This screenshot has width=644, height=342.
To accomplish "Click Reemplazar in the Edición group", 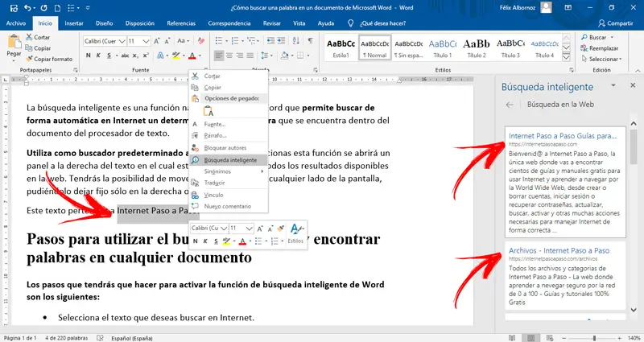I will (x=599, y=48).
